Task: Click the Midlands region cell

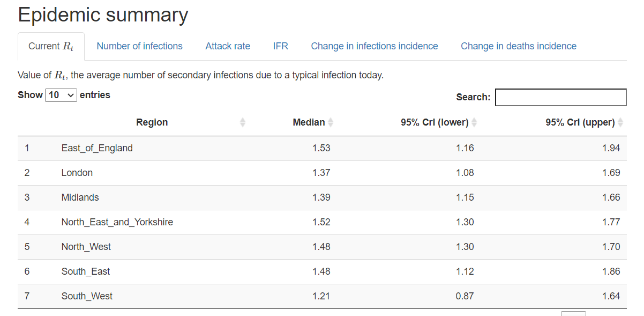Action: pos(80,197)
